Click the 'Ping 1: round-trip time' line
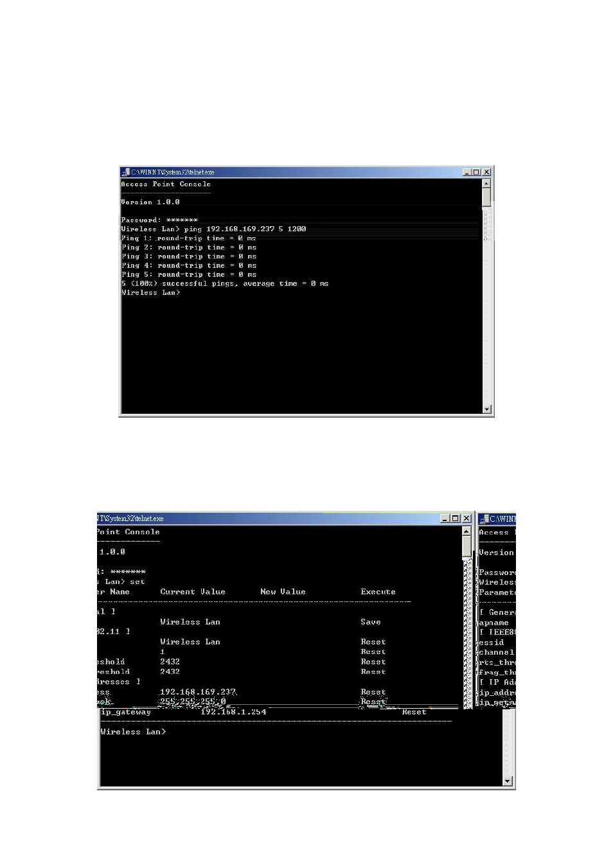 189,238
